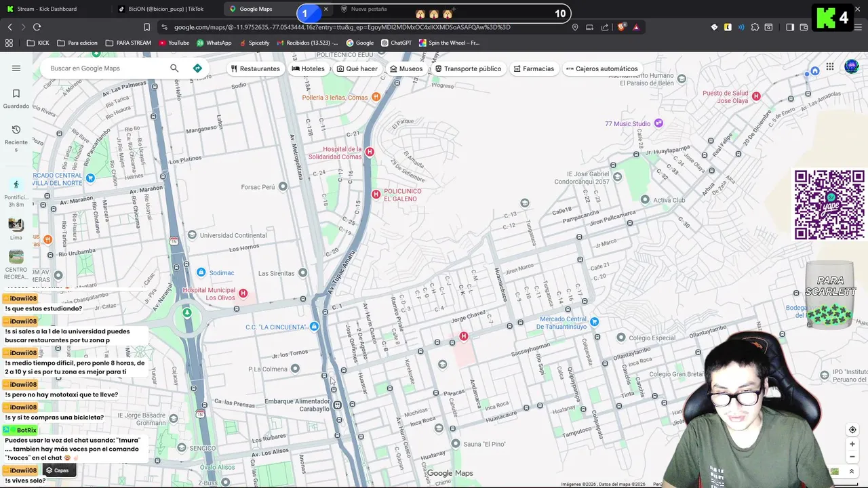Screen dimensions: 868x488
Task: Open WhatsApp bookmark
Action: click(x=214, y=43)
